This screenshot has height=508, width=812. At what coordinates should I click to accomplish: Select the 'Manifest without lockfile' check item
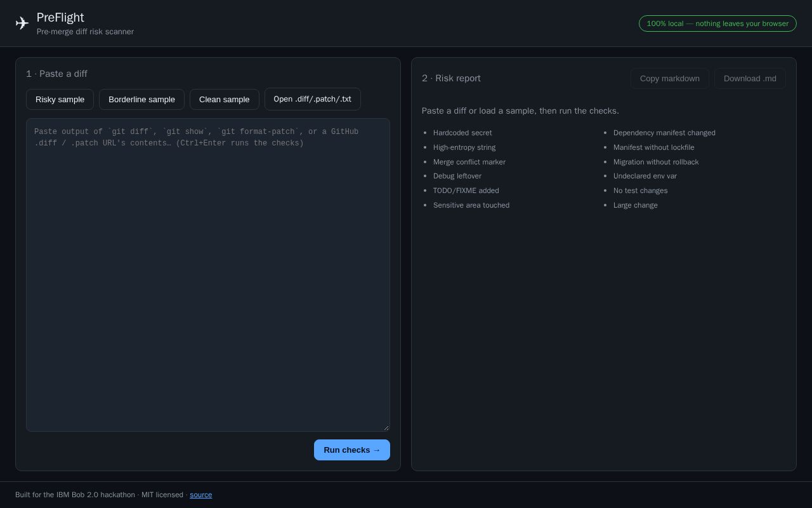654,147
